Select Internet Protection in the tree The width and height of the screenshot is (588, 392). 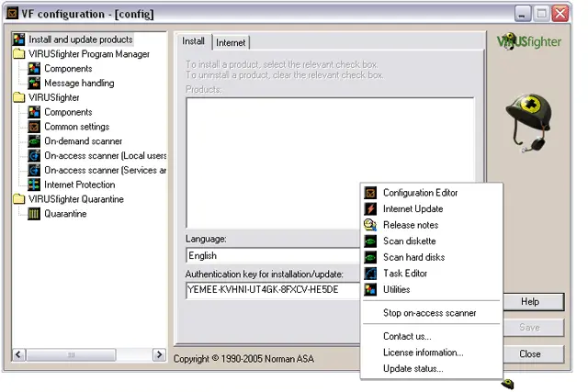tap(81, 185)
